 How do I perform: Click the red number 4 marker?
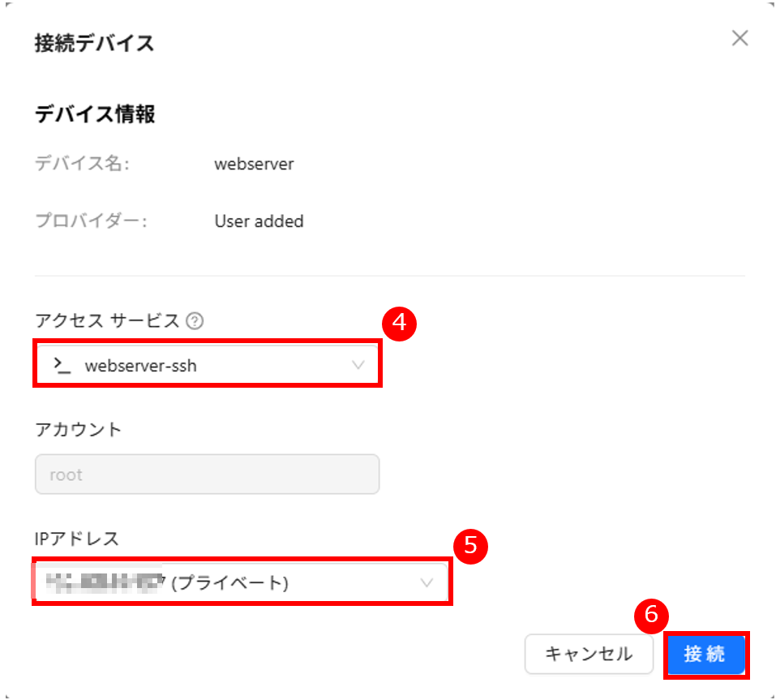[398, 324]
